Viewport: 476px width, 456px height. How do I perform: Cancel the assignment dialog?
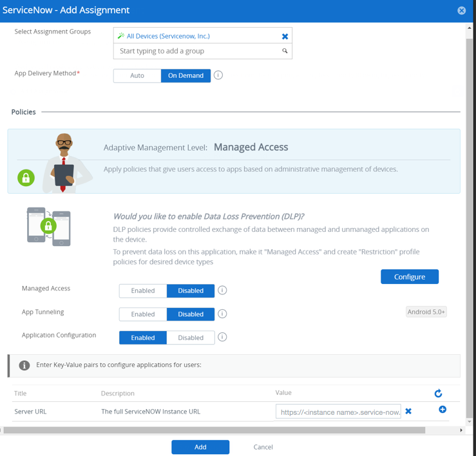point(263,447)
